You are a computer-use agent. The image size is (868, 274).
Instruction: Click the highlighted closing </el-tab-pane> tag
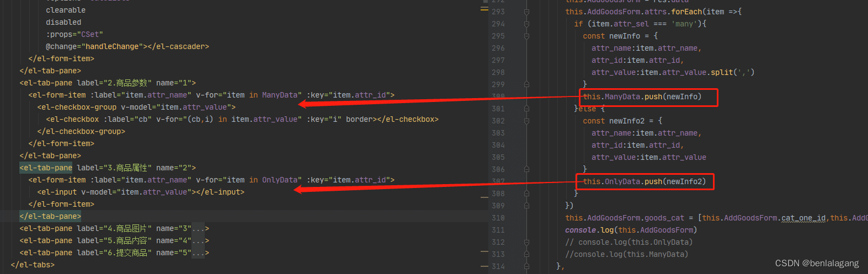[50, 216]
